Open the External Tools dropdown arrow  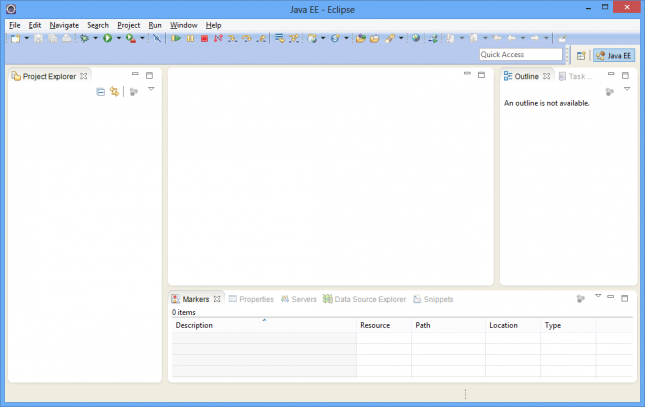[142, 38]
